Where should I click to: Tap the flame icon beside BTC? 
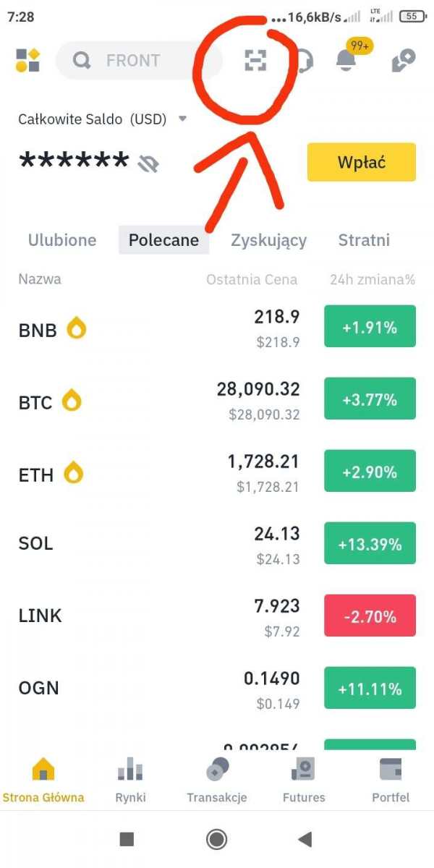[x=71, y=401]
